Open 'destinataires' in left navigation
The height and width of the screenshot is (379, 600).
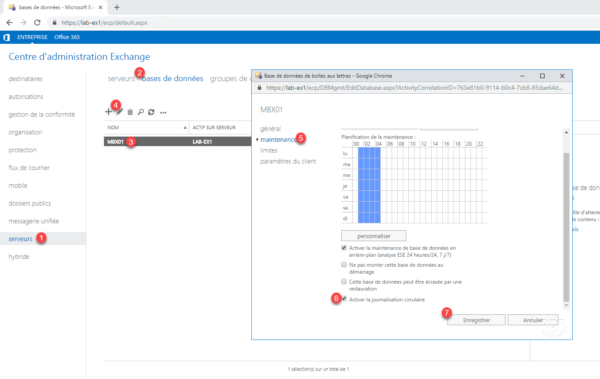click(26, 79)
